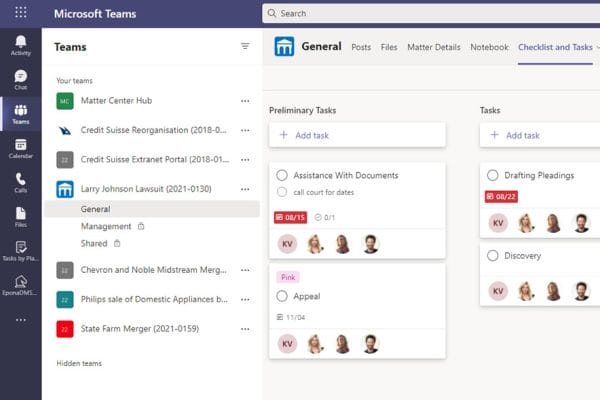600x400 pixels.
Task: Switch to the Notebook tab
Action: pos(489,47)
